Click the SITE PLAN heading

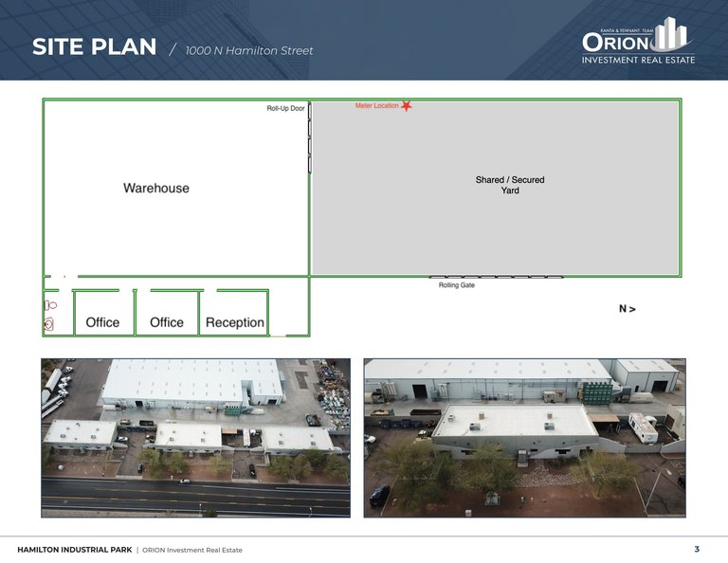[x=94, y=46]
